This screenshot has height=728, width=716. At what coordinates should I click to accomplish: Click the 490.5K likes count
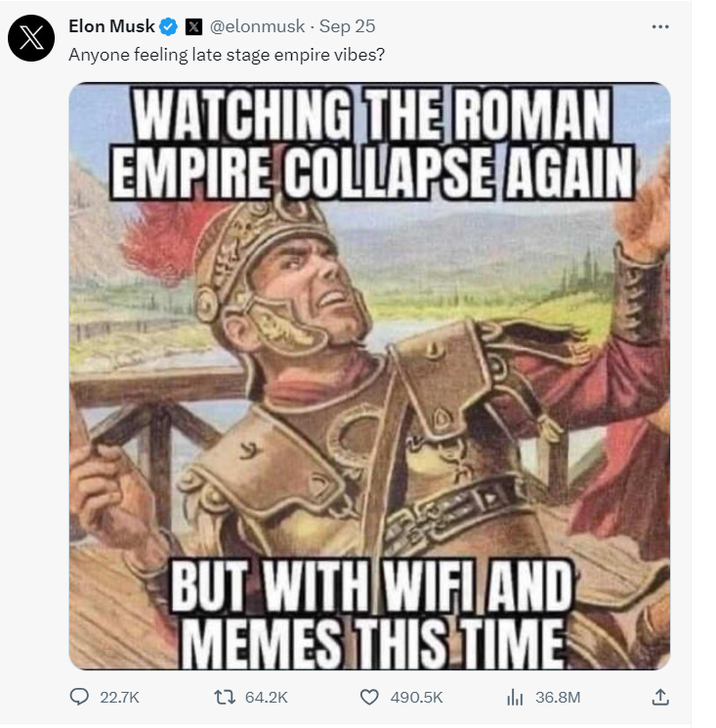click(417, 698)
